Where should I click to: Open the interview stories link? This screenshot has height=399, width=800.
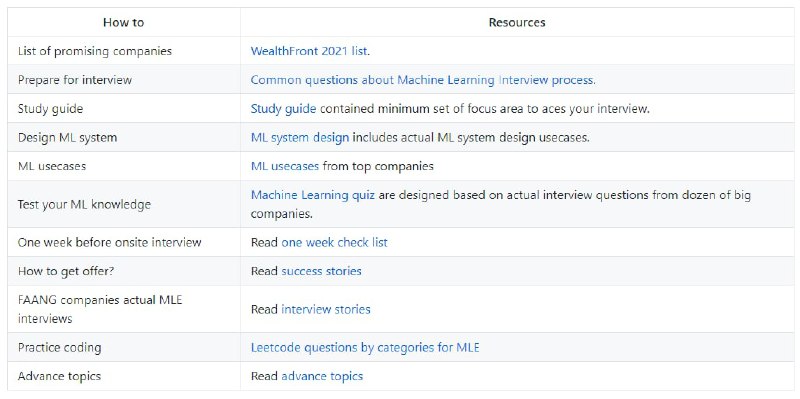(326, 309)
